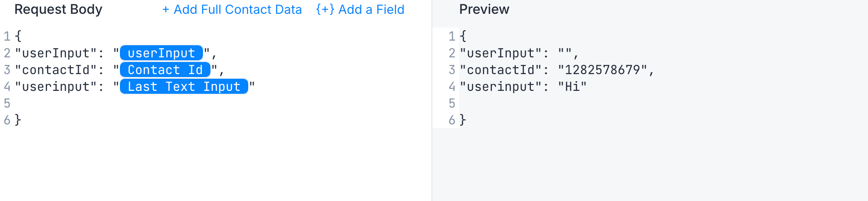Click the opening brace on line 1 of Request Body

coord(18,36)
